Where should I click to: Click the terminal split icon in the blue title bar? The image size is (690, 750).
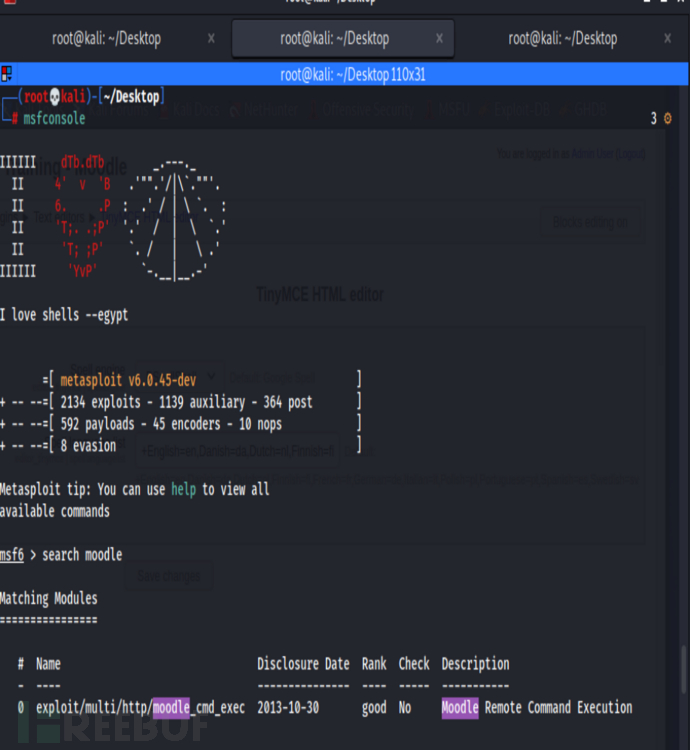tap(7, 74)
